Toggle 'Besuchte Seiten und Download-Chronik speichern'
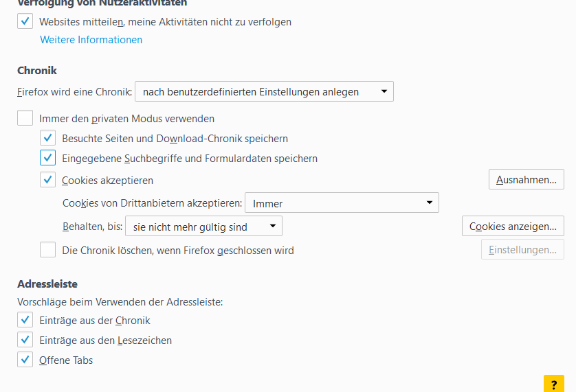The image size is (576, 392). (48, 138)
